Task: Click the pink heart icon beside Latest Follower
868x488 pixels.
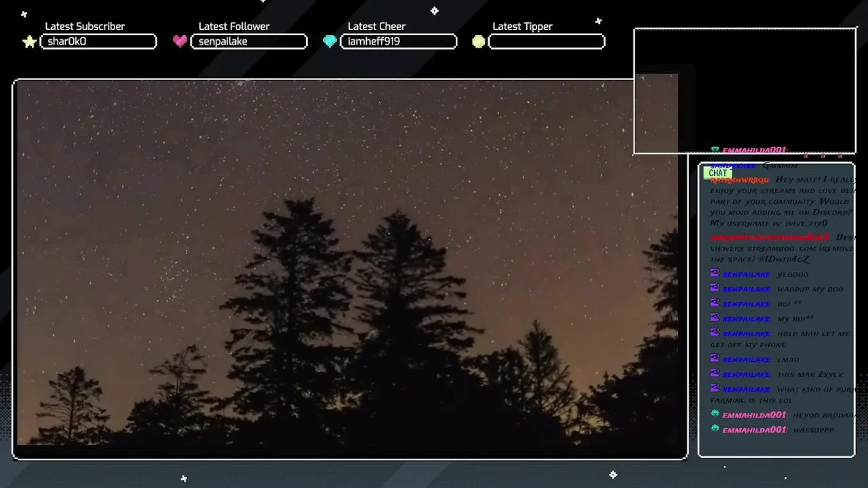Action: click(x=180, y=41)
